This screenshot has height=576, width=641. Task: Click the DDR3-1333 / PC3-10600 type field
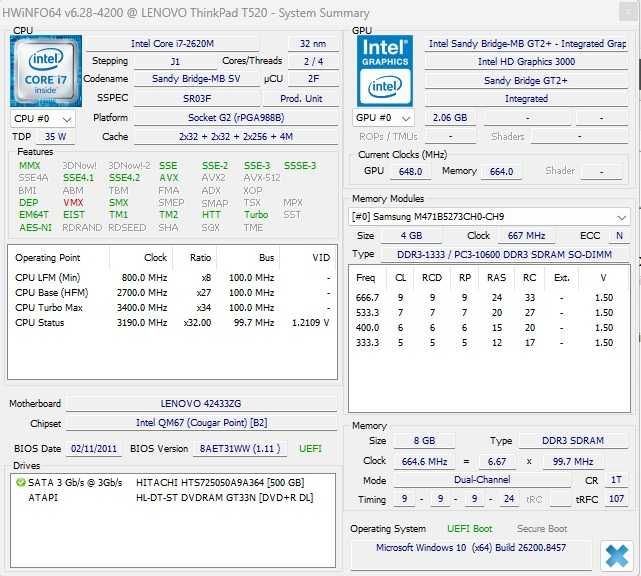[x=504, y=254]
